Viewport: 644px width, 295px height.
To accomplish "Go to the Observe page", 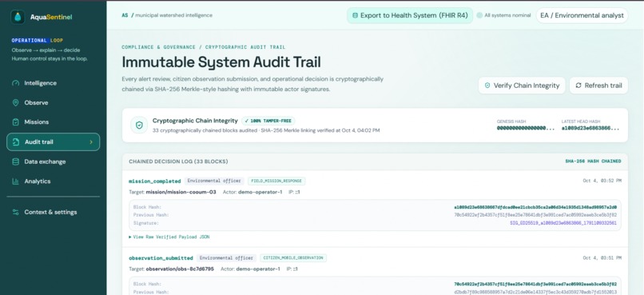I will point(53,102).
